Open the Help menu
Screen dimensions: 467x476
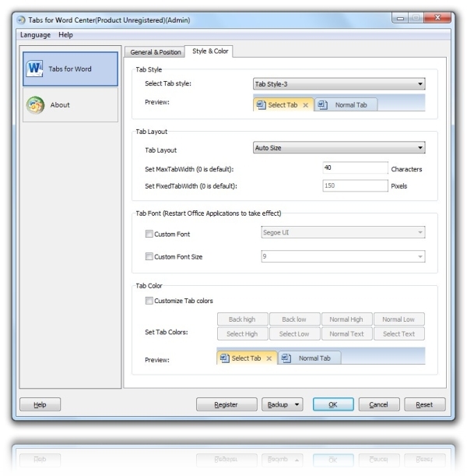(x=65, y=35)
